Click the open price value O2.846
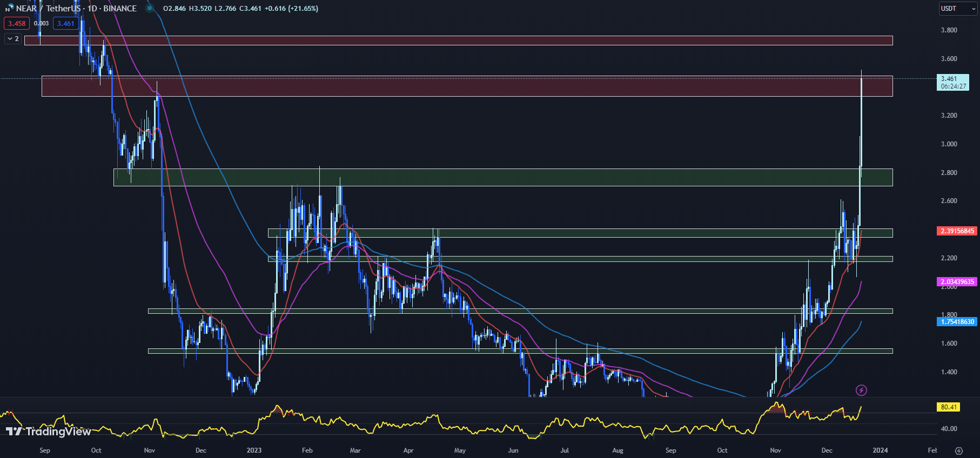The height and width of the screenshot is (458, 980). coord(174,9)
